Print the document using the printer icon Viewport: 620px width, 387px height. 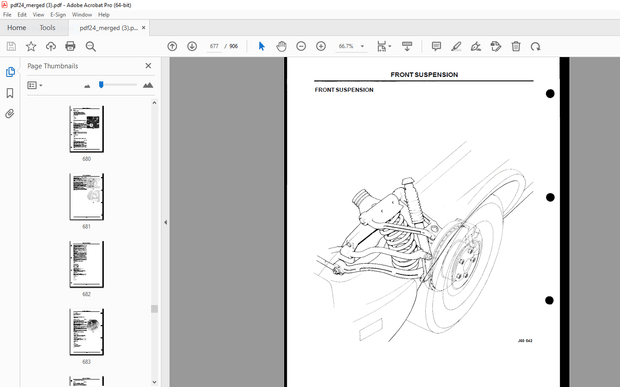70,47
